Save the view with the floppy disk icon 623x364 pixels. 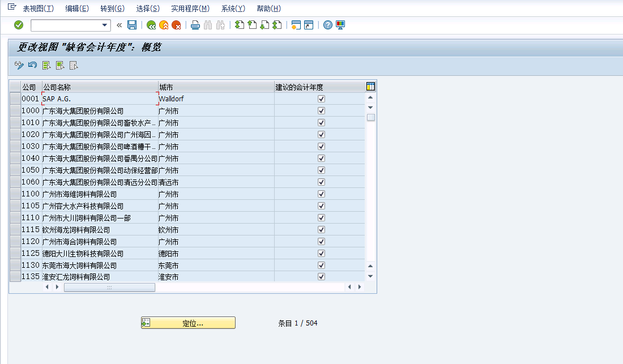tap(132, 25)
